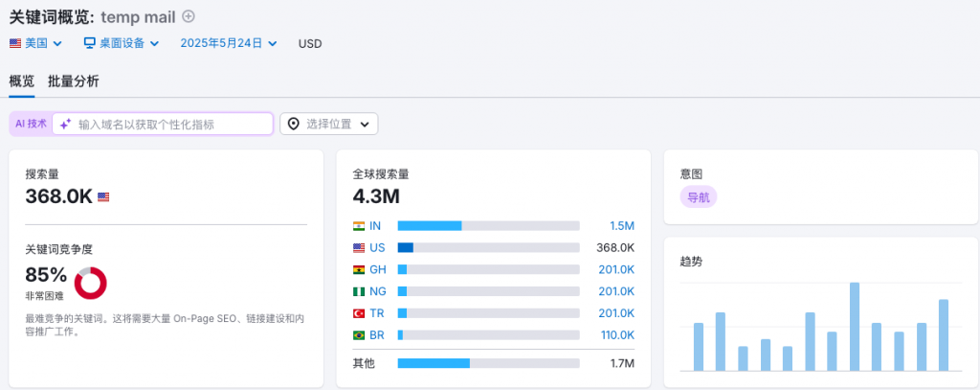
Task: Click the US country link
Action: click(x=377, y=248)
